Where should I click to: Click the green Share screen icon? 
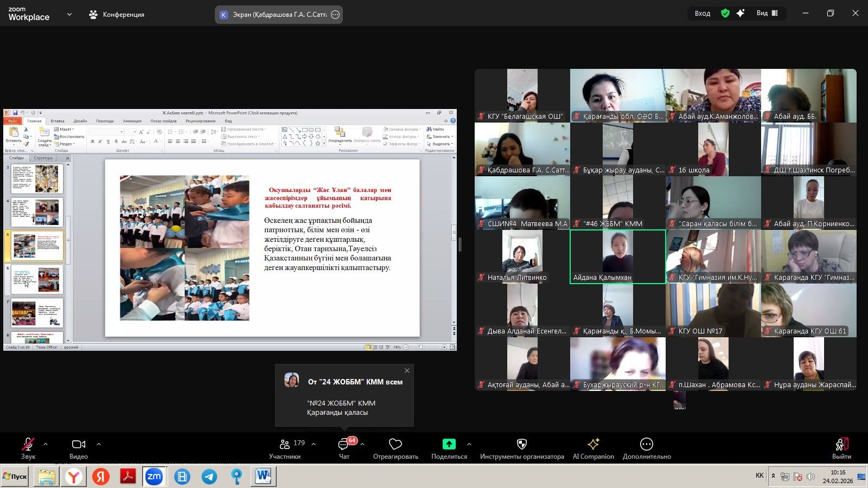(449, 444)
